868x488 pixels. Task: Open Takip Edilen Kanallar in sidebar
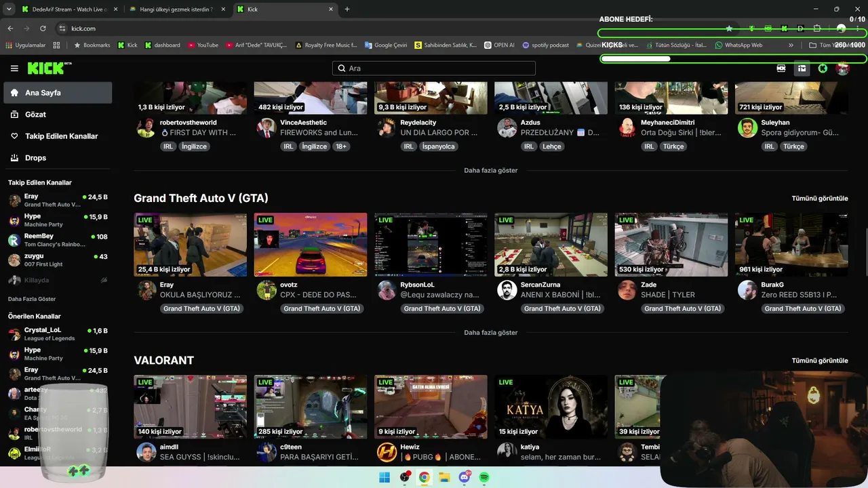[x=58, y=136]
